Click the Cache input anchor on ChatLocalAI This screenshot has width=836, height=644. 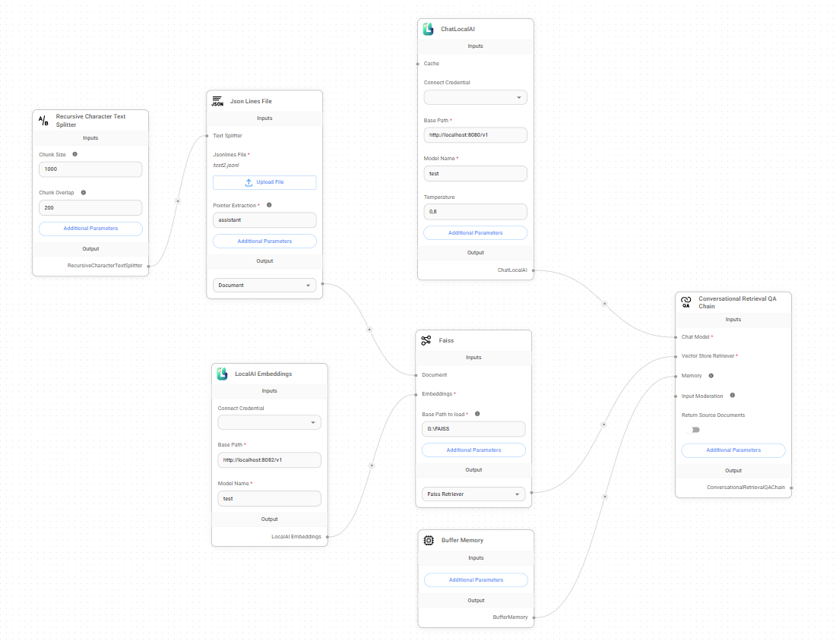click(418, 64)
